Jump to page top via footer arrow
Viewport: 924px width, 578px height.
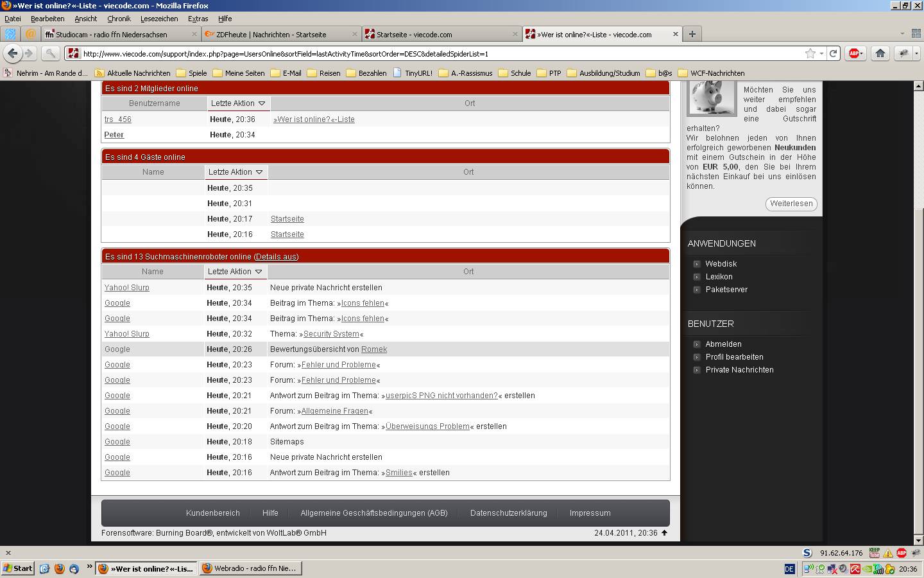pyautogui.click(x=664, y=532)
